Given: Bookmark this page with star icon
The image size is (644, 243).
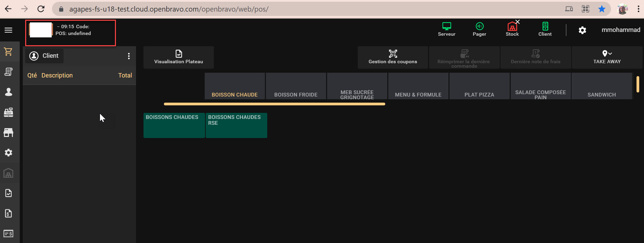Looking at the screenshot, I should tap(602, 9).
